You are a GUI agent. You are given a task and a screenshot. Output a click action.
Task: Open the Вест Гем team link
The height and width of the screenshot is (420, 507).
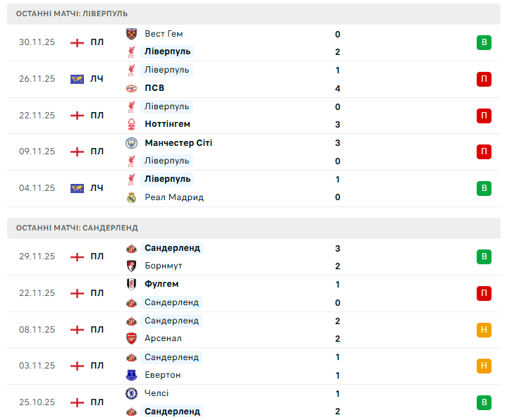[164, 34]
